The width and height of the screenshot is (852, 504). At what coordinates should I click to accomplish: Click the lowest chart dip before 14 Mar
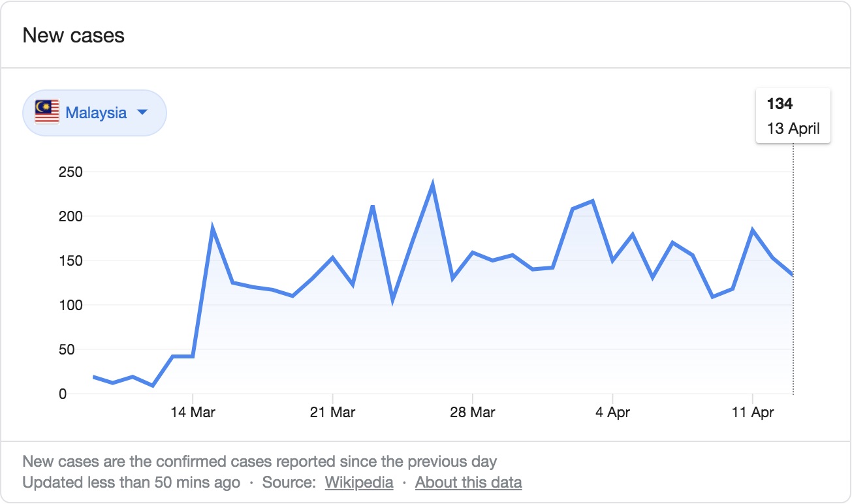tap(153, 385)
